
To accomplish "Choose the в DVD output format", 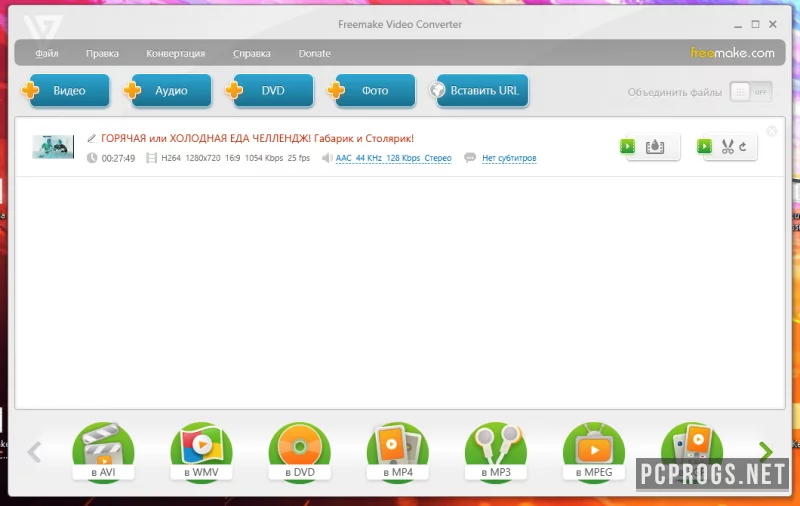I will click(x=299, y=452).
